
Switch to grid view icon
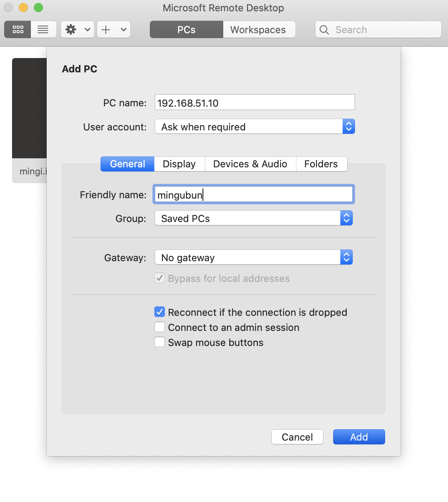point(18,29)
